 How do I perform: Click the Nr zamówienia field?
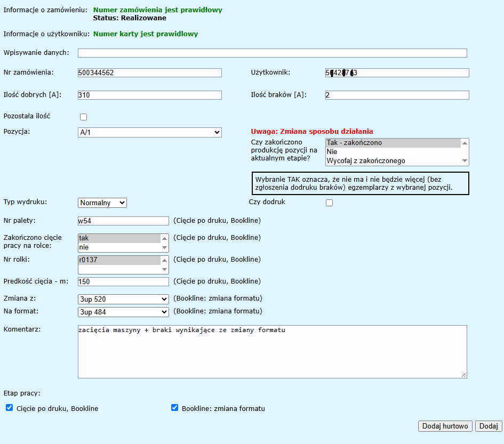(150, 72)
